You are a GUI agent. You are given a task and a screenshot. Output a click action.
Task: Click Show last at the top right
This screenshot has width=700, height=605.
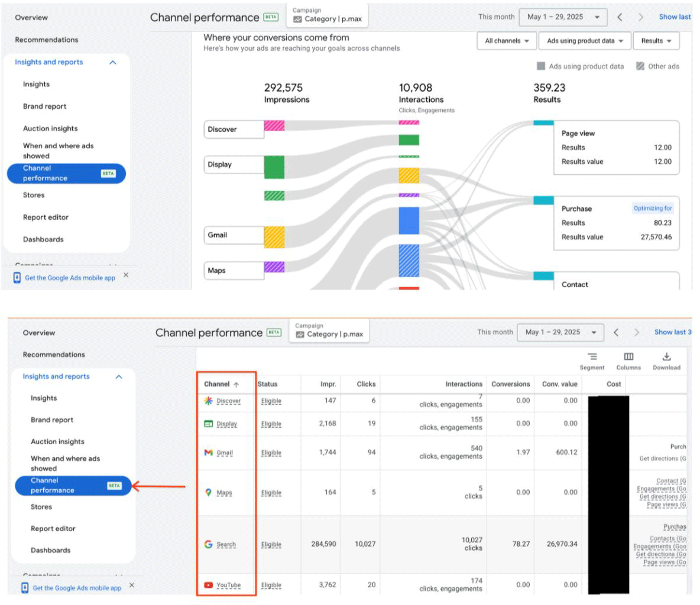(x=675, y=17)
